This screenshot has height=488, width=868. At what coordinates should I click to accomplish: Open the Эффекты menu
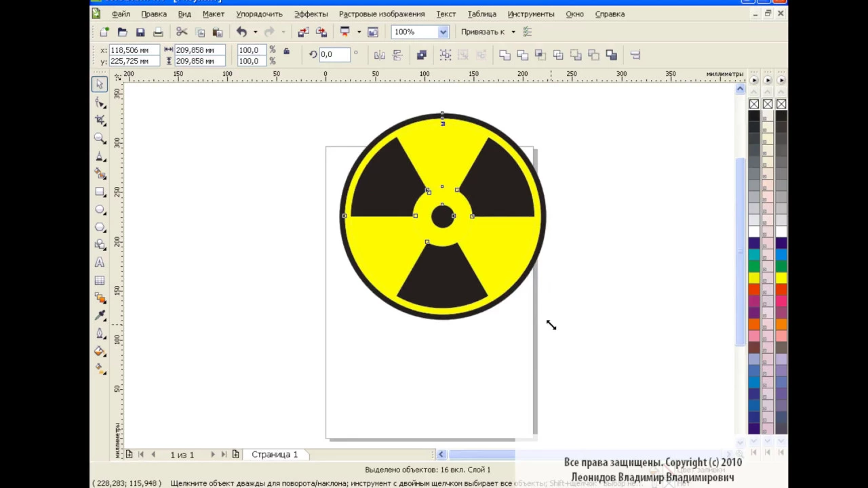[311, 14]
